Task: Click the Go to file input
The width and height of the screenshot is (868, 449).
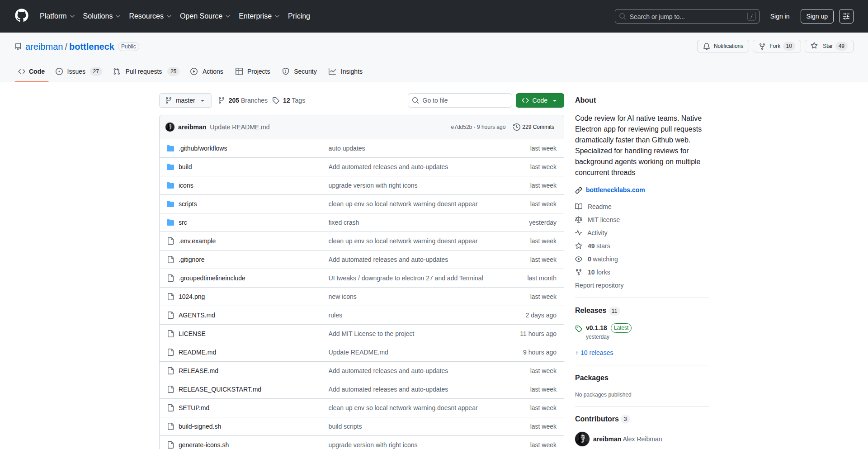Action: [460, 100]
